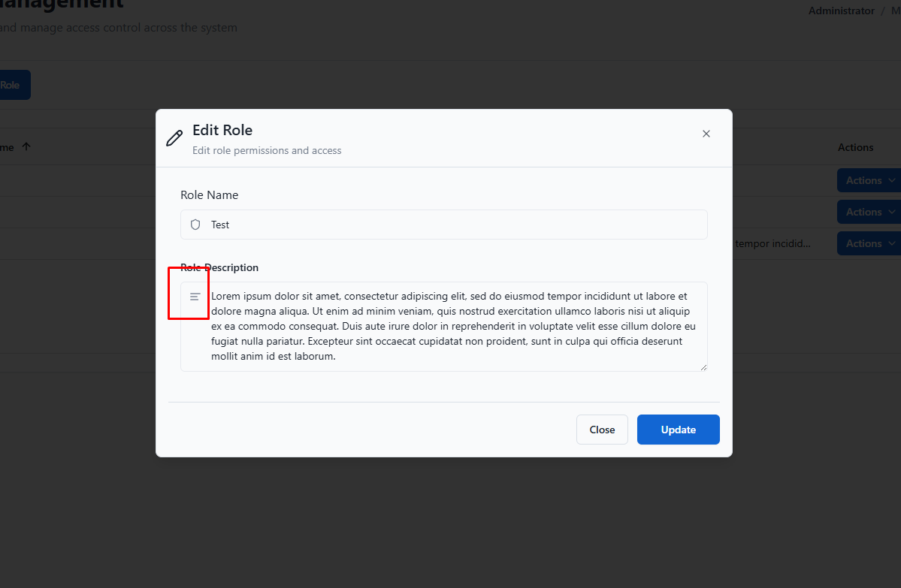Expand the second row's Actions dropdown

click(x=869, y=212)
